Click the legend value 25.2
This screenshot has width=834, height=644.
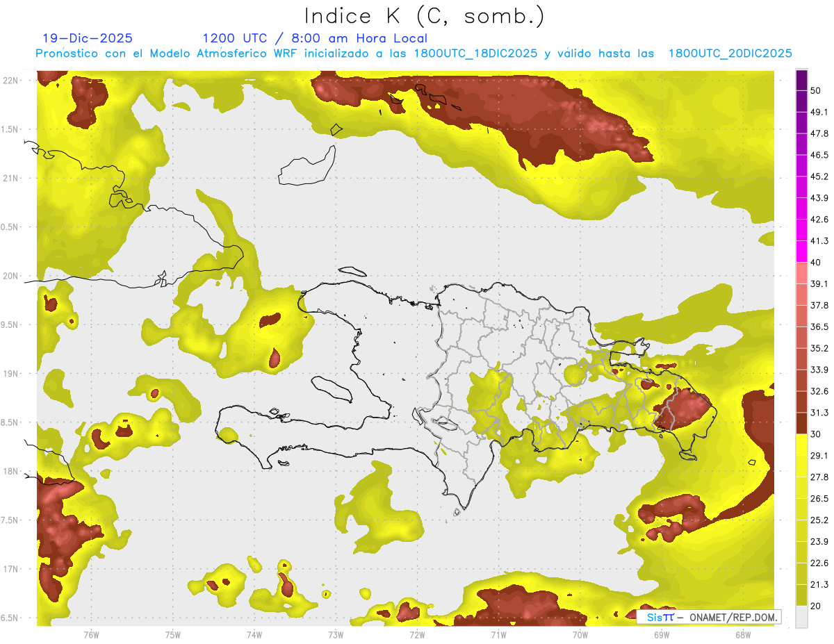coord(819,520)
